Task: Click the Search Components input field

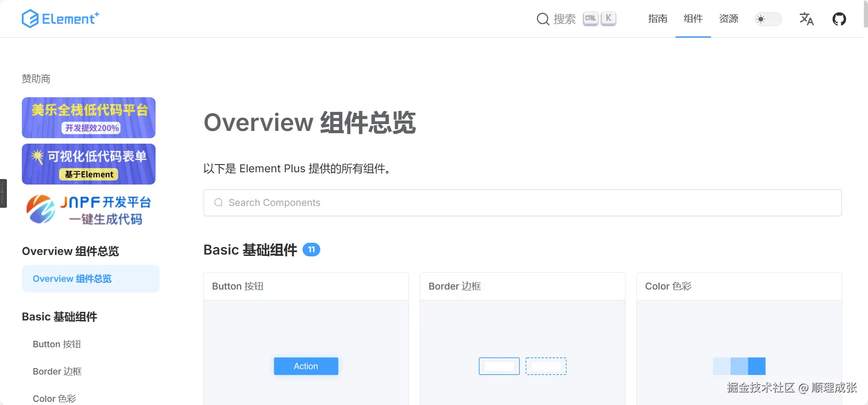Action: pyautogui.click(x=522, y=203)
